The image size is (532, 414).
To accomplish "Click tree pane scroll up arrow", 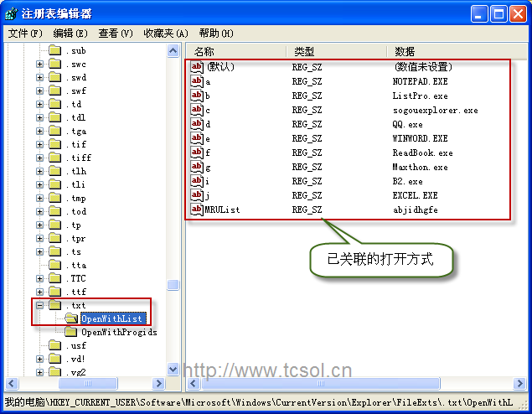I will click(173, 51).
